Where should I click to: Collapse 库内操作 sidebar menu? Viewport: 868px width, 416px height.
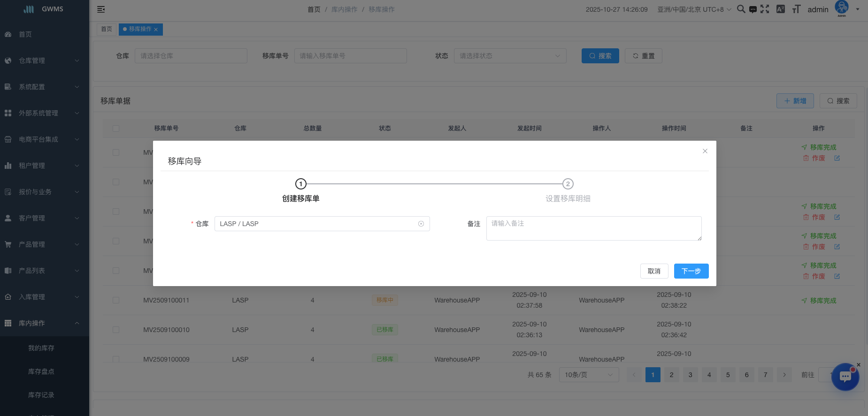(x=45, y=323)
